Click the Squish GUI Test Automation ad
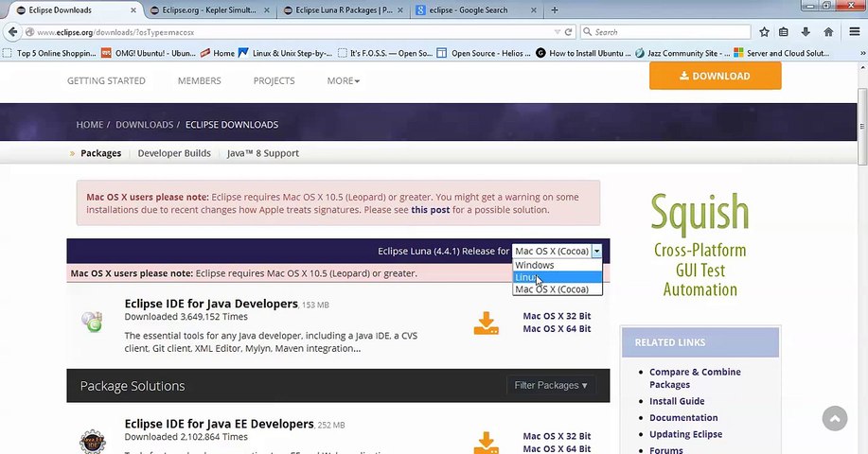 pyautogui.click(x=700, y=245)
